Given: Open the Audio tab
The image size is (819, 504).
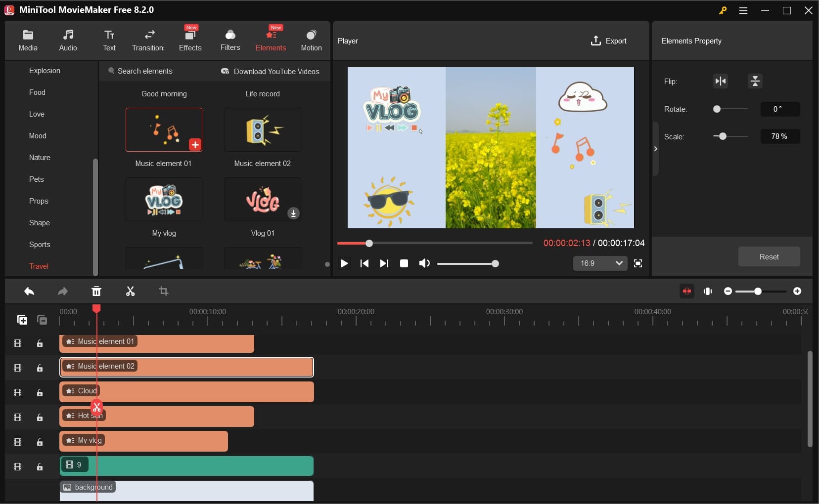Looking at the screenshot, I should [x=68, y=41].
